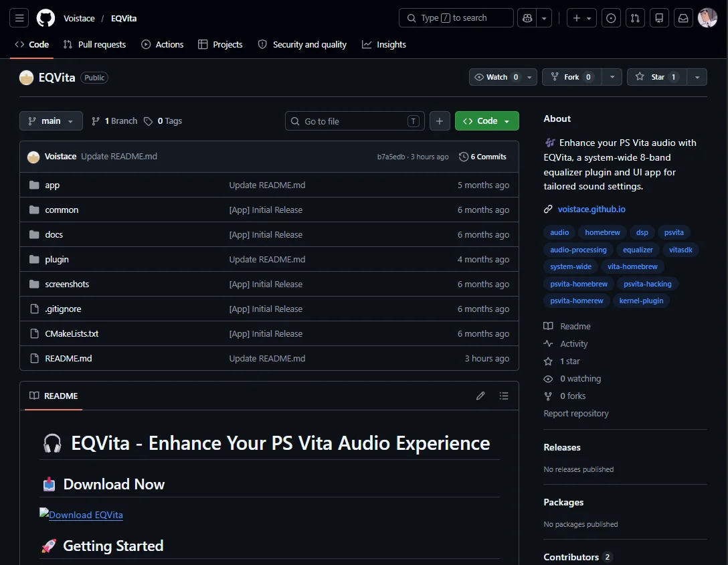728x565 pixels.
Task: Click Voistace owner link in breadcrumb
Action: [x=79, y=18]
